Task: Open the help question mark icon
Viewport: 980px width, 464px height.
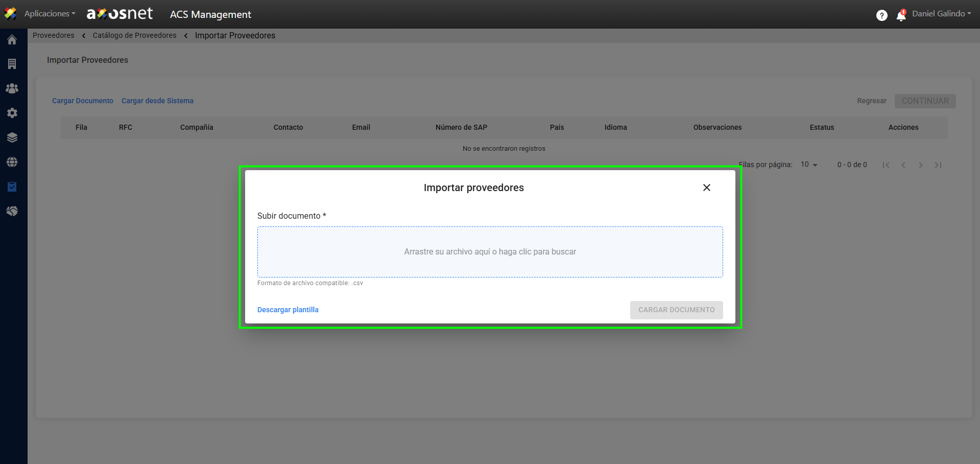Action: click(x=881, y=15)
